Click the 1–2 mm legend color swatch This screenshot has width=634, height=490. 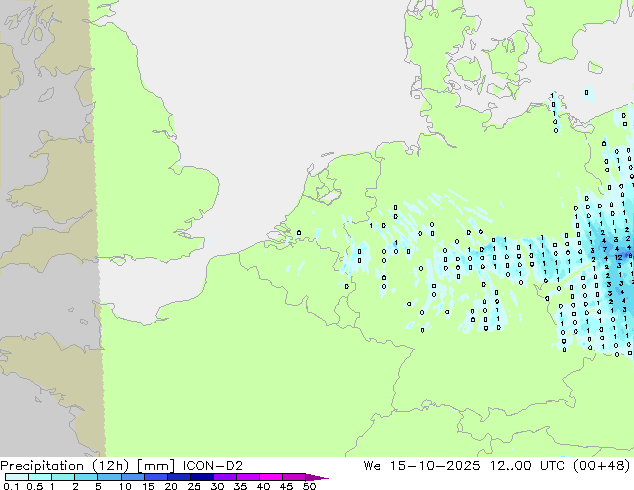click(x=63, y=477)
